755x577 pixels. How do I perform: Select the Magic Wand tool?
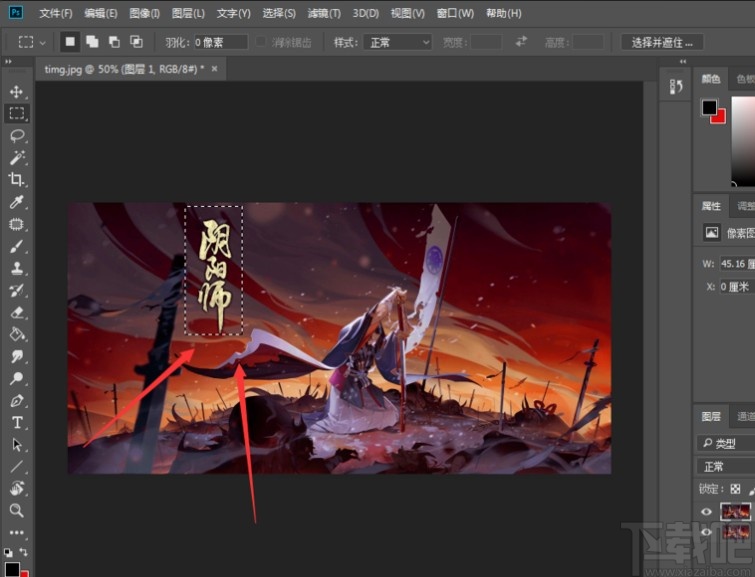(x=17, y=157)
